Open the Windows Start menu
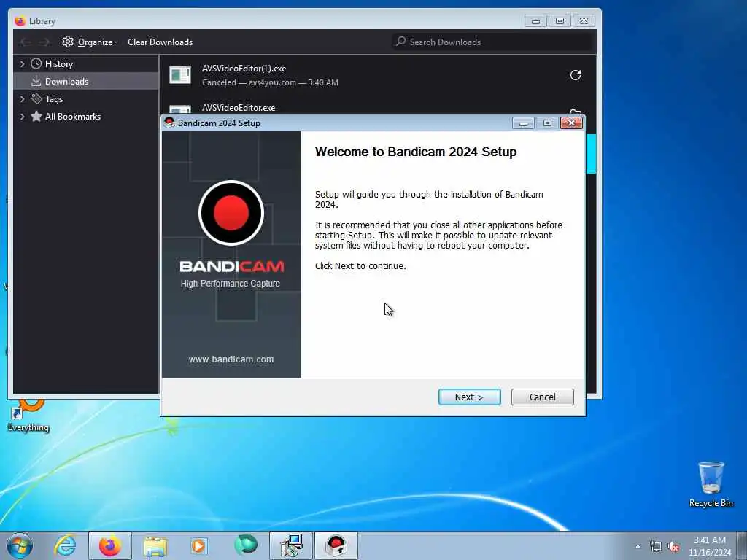The width and height of the screenshot is (747, 560). pos(20,545)
